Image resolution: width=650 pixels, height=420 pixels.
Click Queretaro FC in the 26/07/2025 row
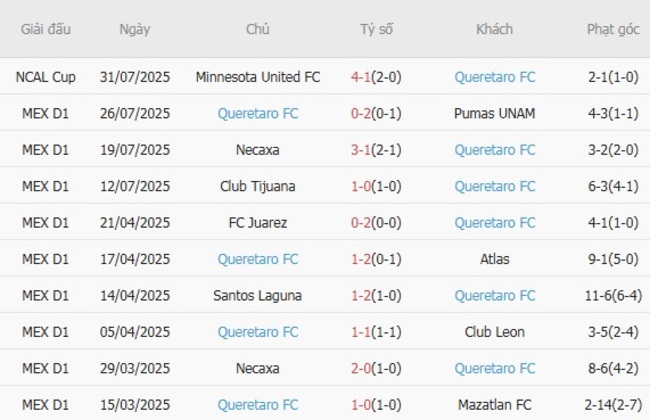coord(258,113)
